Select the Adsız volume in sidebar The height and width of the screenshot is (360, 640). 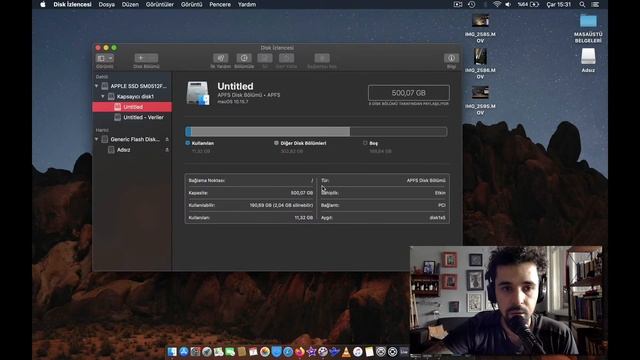click(132, 150)
